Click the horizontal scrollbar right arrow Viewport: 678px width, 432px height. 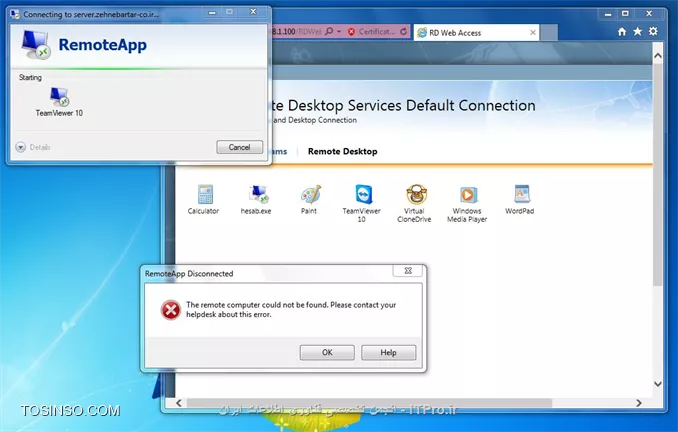(x=639, y=403)
